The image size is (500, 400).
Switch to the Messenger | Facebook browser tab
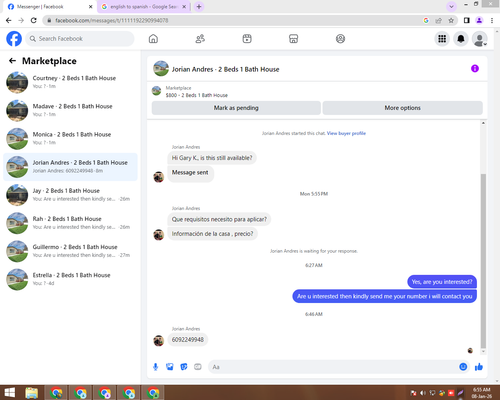50,7
